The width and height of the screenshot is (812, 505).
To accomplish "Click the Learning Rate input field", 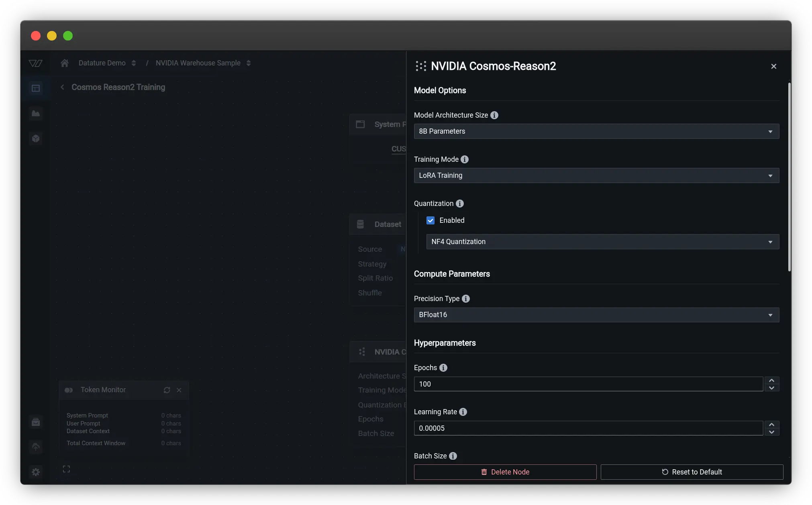I will tap(588, 428).
